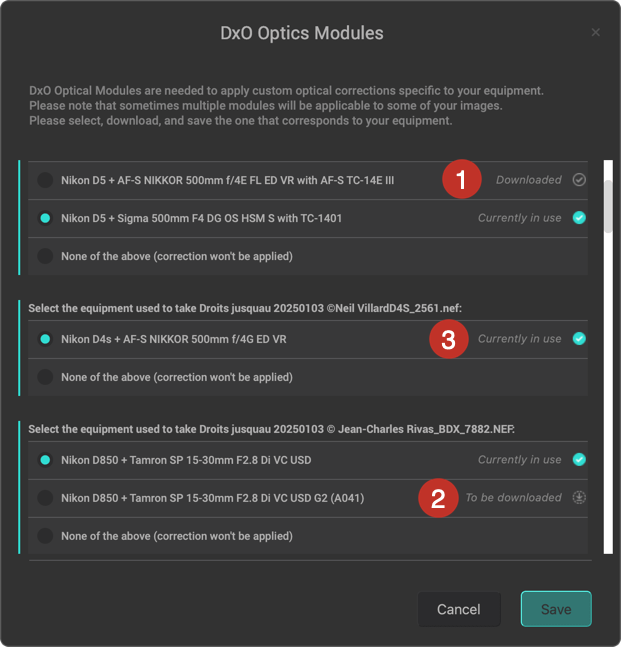The image size is (621, 647).
Task: Click the module list scrollbar thumb
Action: pyautogui.click(x=608, y=206)
